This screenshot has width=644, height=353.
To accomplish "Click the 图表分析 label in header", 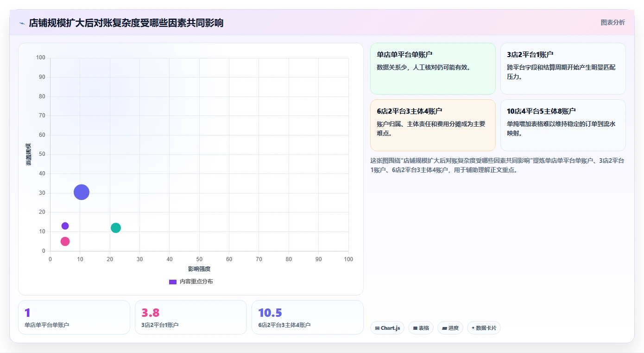I will click(x=612, y=22).
